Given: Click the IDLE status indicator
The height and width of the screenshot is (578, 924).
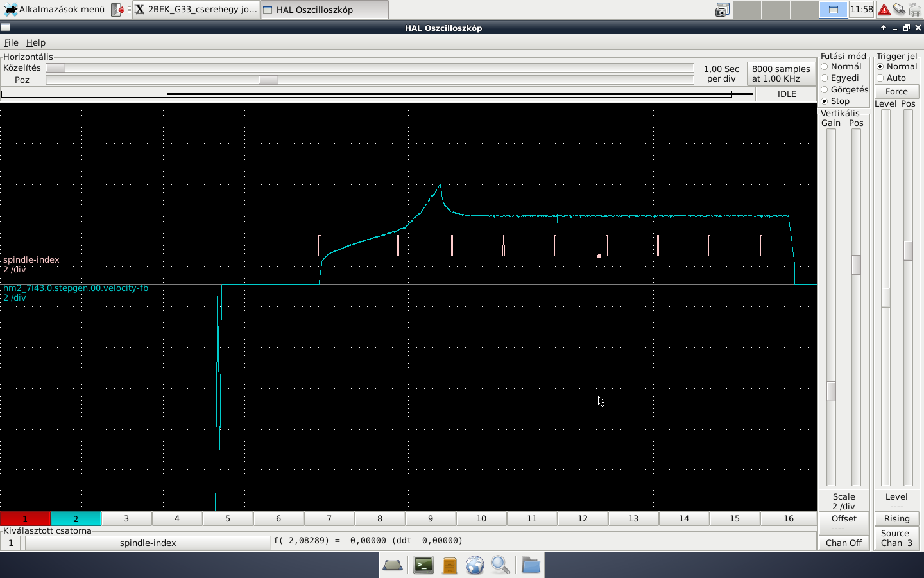Looking at the screenshot, I should (x=787, y=94).
